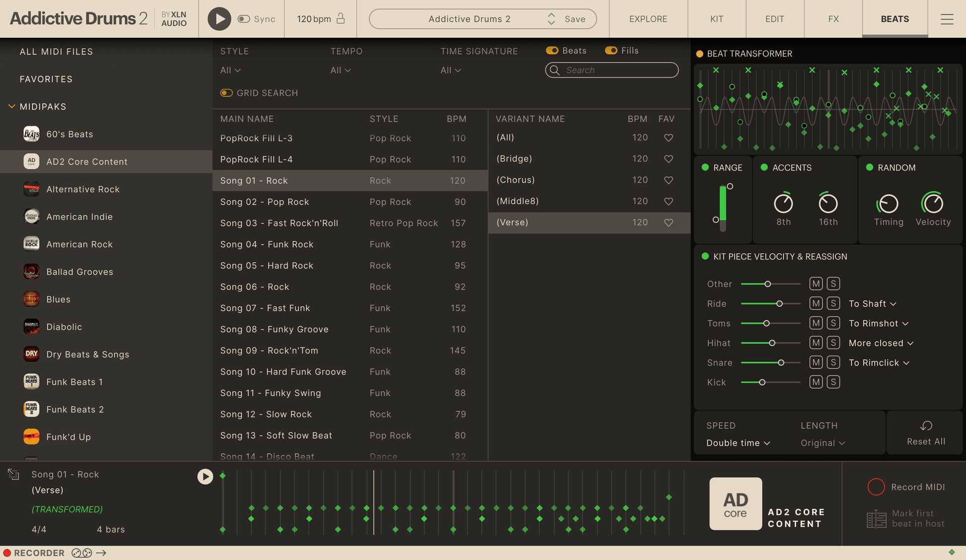The image size is (966, 560).
Task: Open the EXPLORE page
Action: [648, 19]
